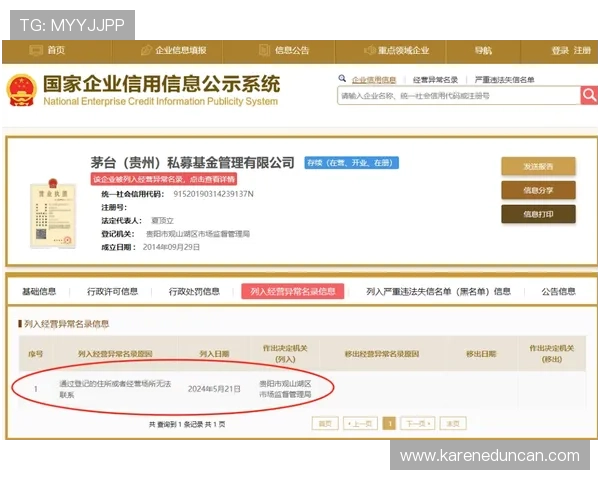The image size is (600, 480).
Task: Click the 登录 link
Action: coord(560,50)
